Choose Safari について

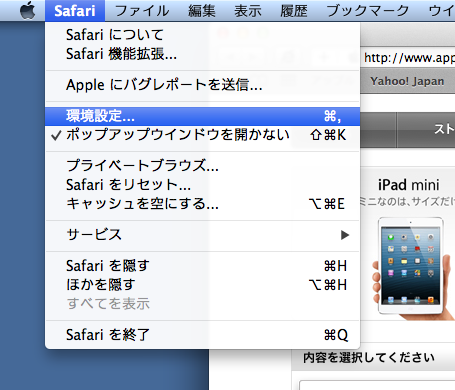[x=203, y=35]
